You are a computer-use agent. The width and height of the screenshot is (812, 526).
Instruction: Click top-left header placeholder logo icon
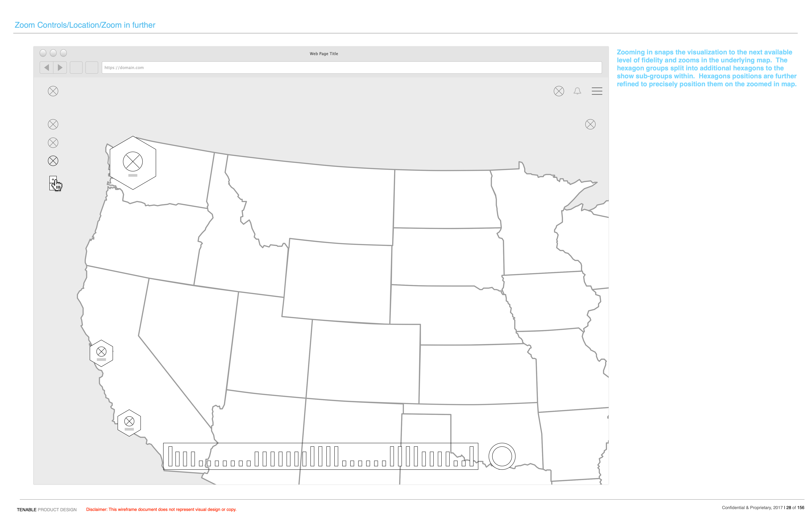click(x=53, y=91)
